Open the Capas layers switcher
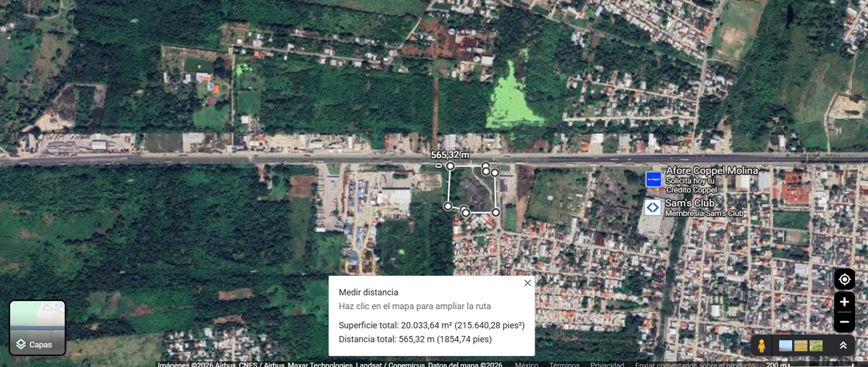 tap(38, 328)
